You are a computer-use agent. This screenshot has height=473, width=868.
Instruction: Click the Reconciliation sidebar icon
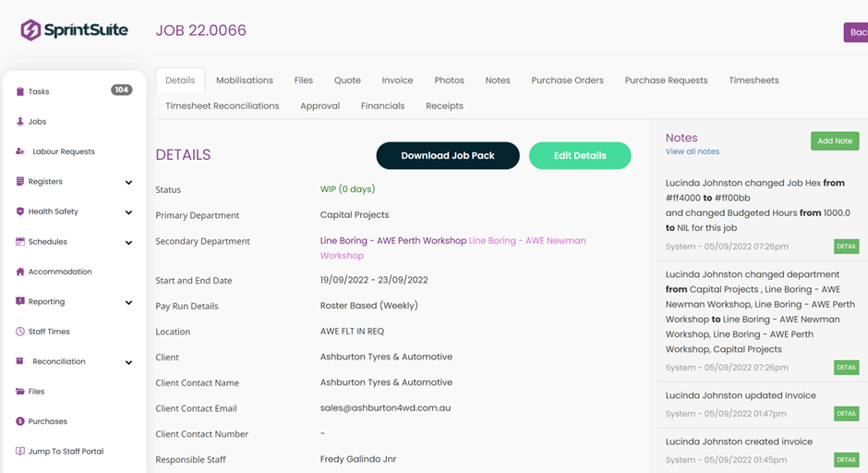point(20,361)
